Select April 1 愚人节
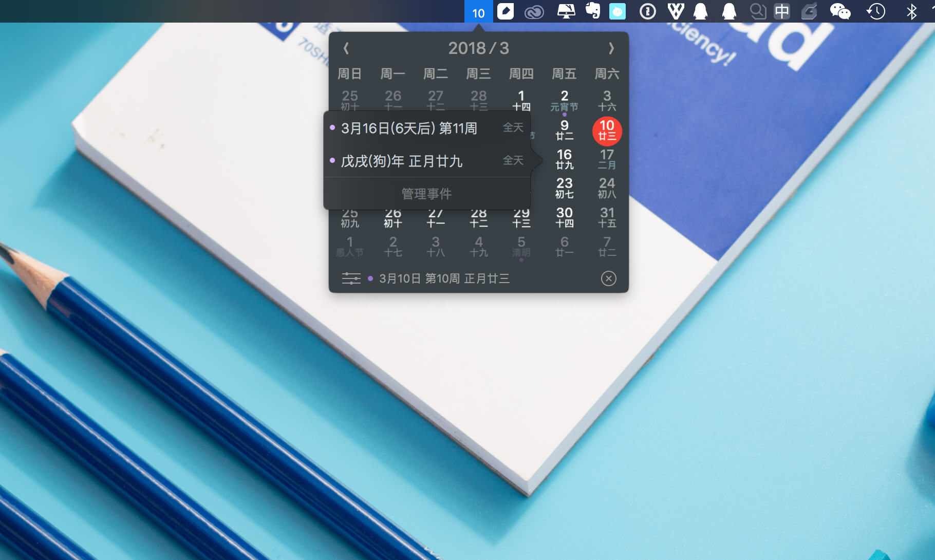935x560 pixels. click(x=350, y=247)
